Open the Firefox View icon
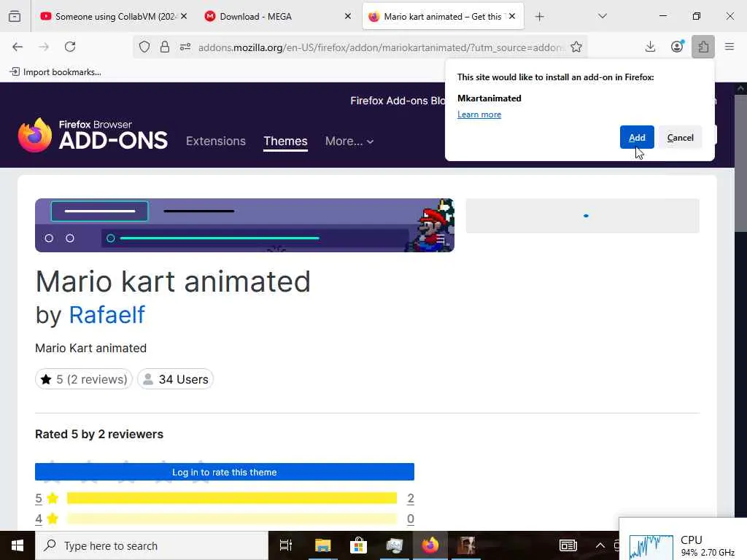The image size is (747, 560). point(15,17)
